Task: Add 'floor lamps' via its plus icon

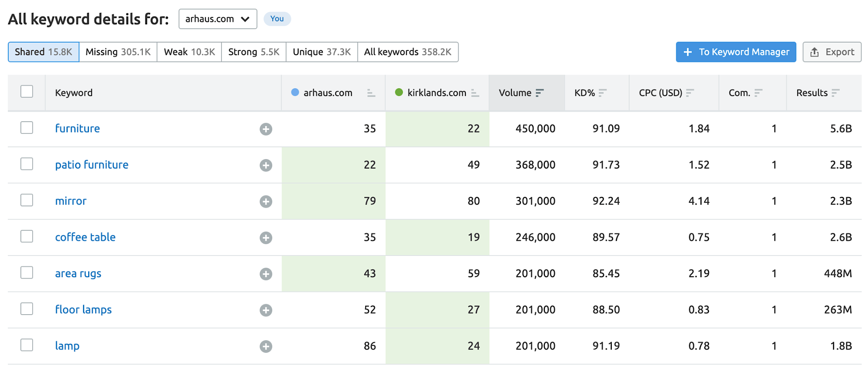Action: click(266, 310)
